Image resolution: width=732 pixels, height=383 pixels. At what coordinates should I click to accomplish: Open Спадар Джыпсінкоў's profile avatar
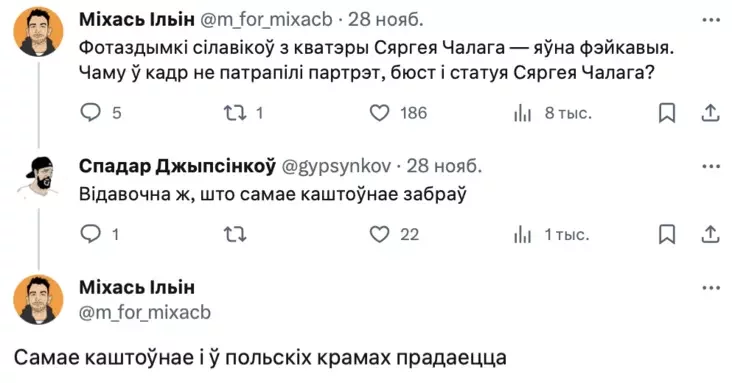coord(39,179)
